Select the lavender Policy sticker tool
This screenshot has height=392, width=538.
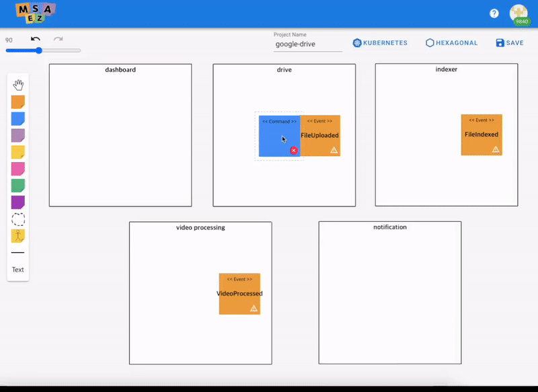(18, 135)
